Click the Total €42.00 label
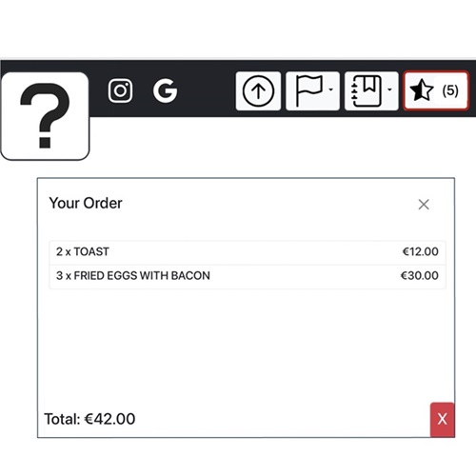476x476 pixels. pos(89,419)
